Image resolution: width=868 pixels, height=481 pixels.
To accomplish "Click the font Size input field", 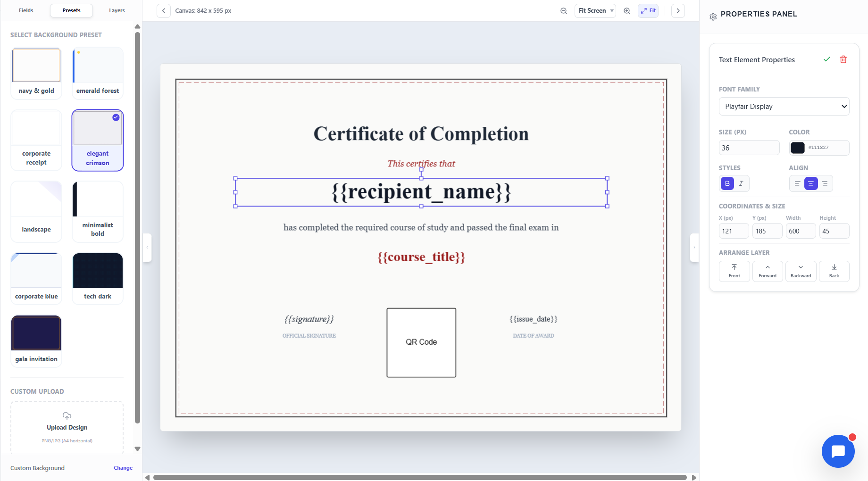I will 749,148.
